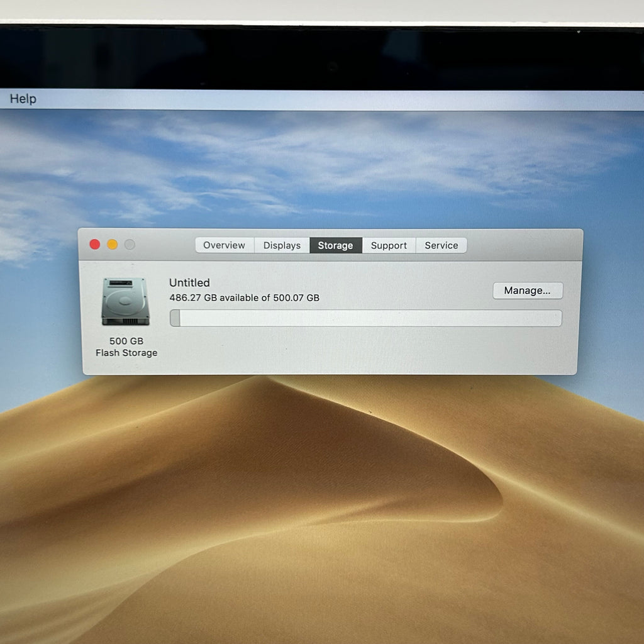
Task: Switch to the Displays tab
Action: point(282,245)
